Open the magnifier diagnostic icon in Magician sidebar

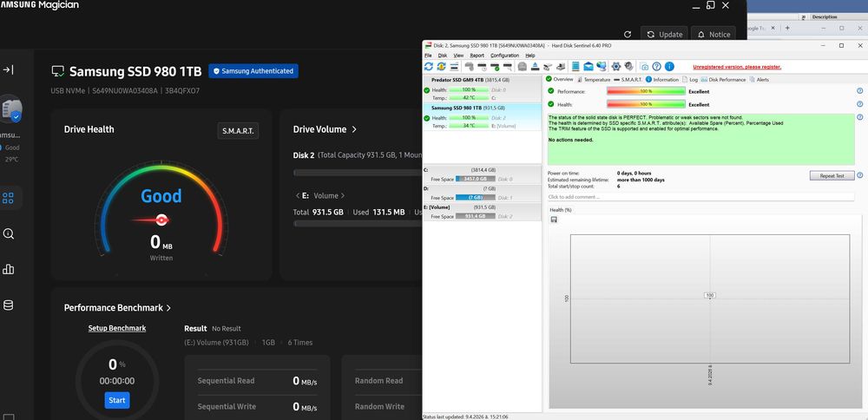[8, 233]
